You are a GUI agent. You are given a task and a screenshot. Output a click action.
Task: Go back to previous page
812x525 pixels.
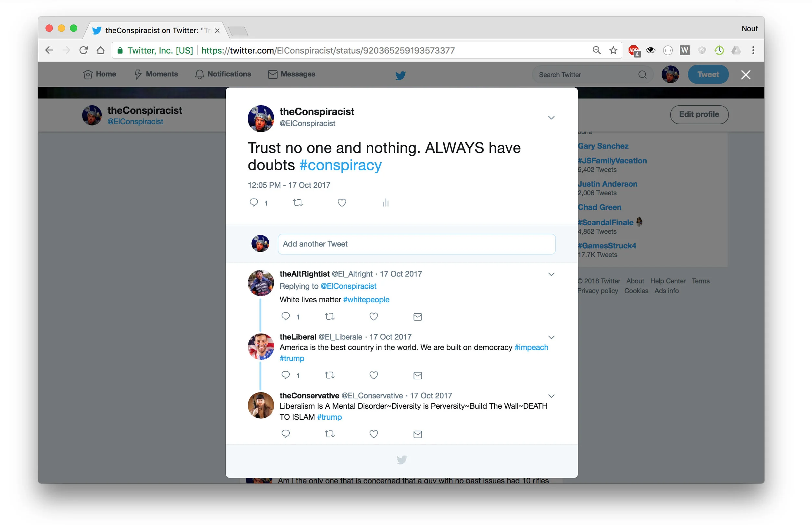click(x=49, y=50)
